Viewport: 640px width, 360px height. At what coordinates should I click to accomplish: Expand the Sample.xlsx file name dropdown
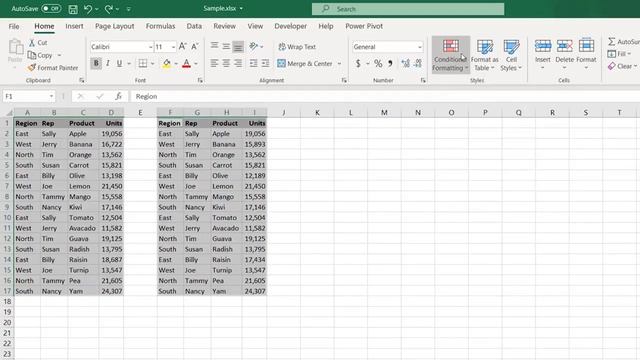[241, 9]
